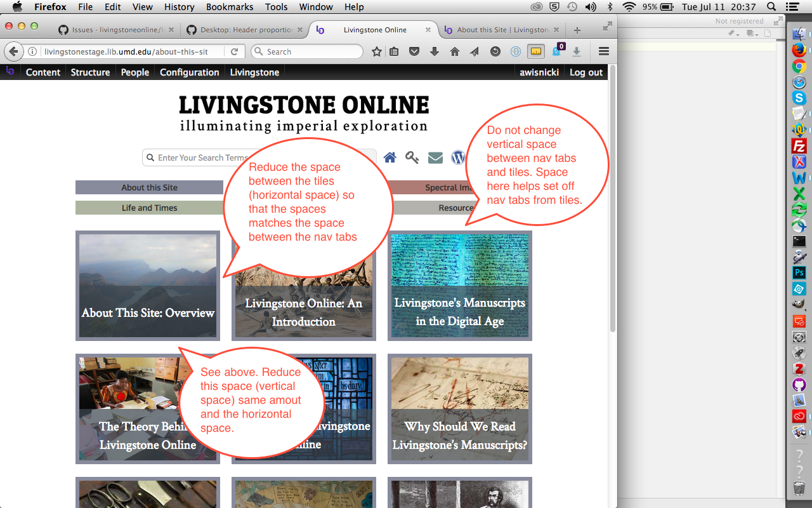The width and height of the screenshot is (812, 508).
Task: Open the People admin menu
Action: coord(135,72)
